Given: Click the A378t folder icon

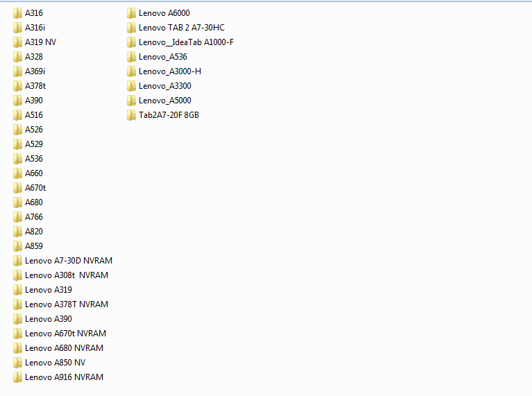Looking at the screenshot, I should tap(17, 86).
